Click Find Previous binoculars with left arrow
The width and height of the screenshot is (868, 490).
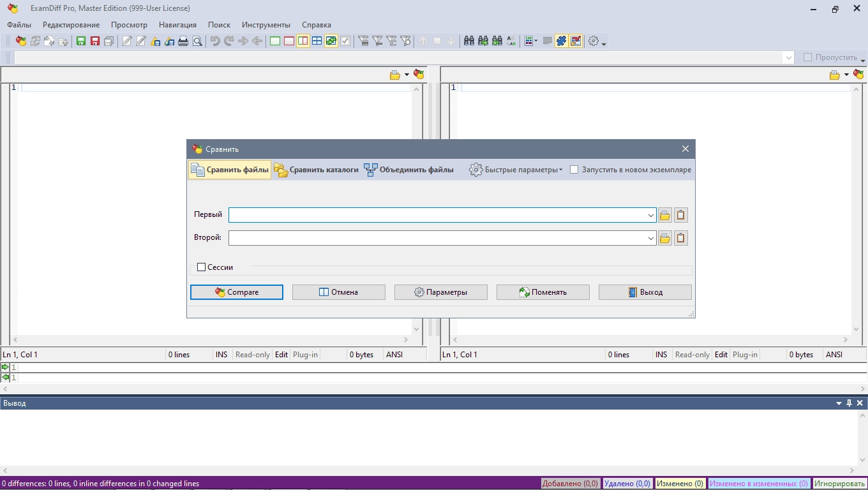497,41
